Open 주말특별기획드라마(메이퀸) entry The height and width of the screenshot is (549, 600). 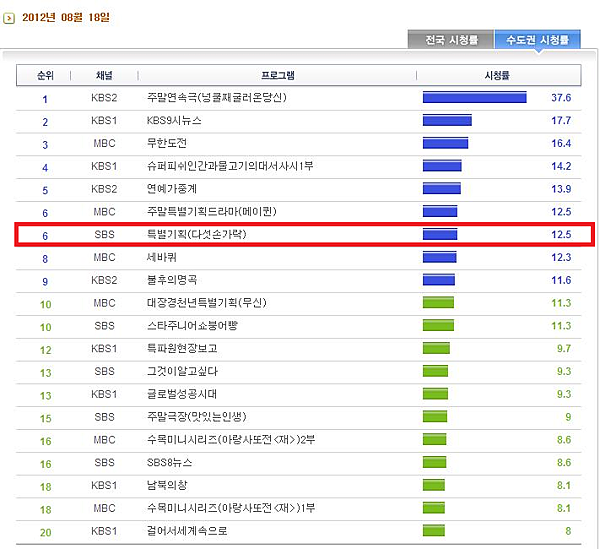212,212
